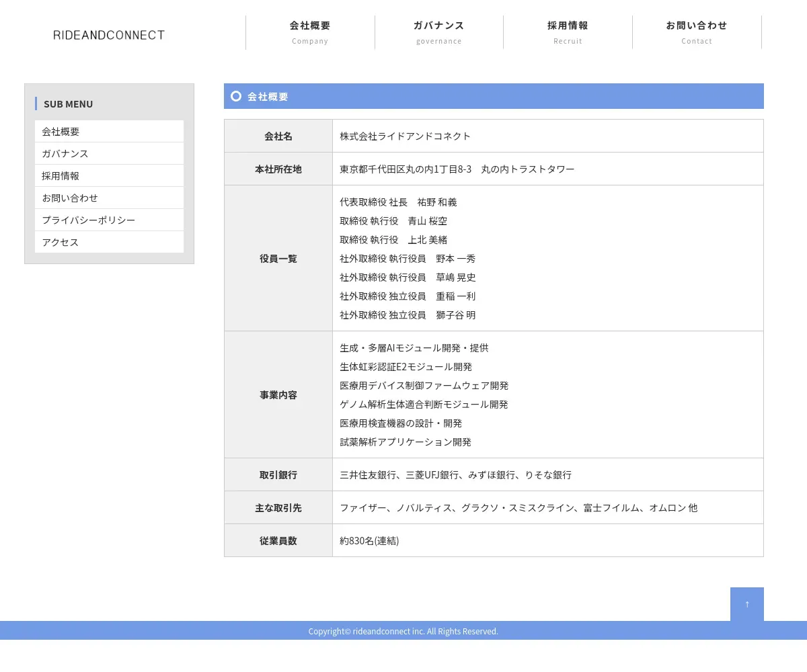Click the circle icon beside 会社概要 heading

pos(236,96)
